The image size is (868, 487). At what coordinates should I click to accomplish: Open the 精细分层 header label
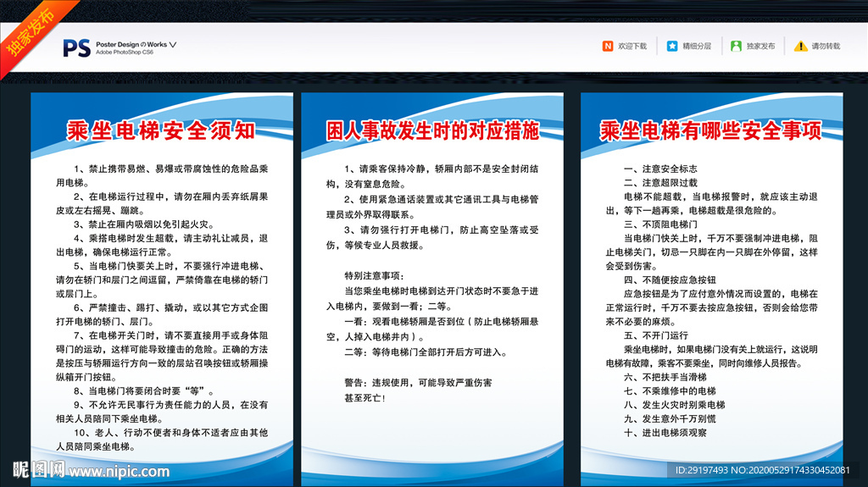coord(697,46)
